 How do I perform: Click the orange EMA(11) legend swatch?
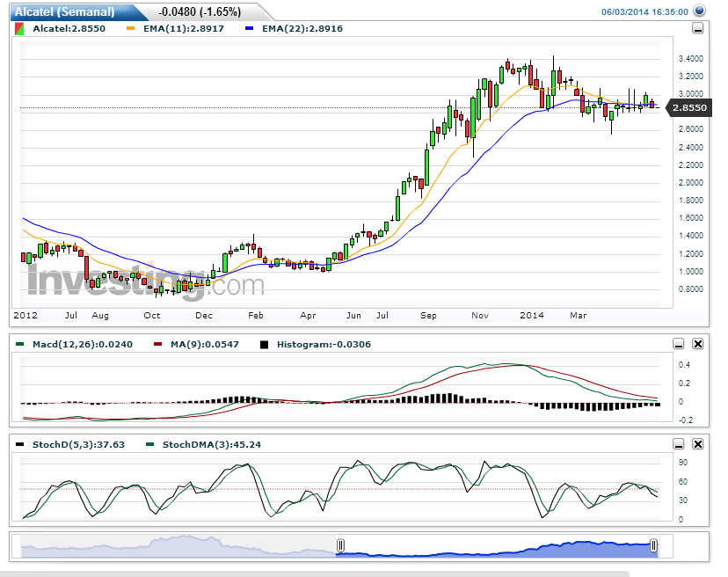pyautogui.click(x=130, y=29)
